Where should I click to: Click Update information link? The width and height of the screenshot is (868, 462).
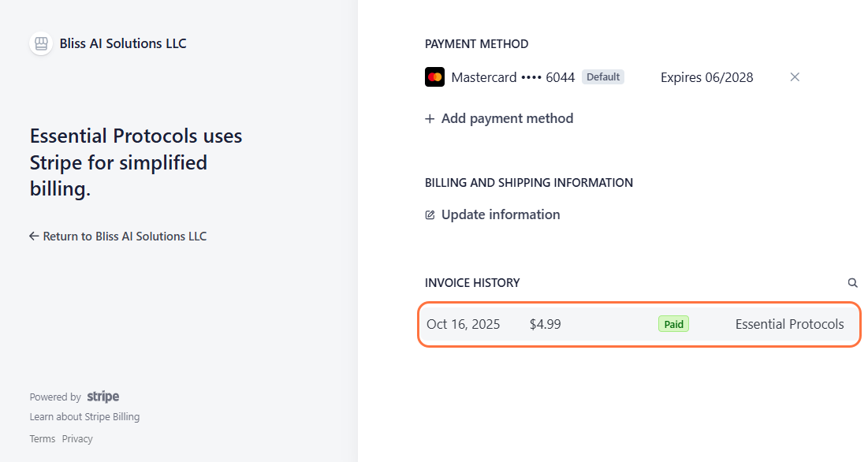[x=501, y=215]
